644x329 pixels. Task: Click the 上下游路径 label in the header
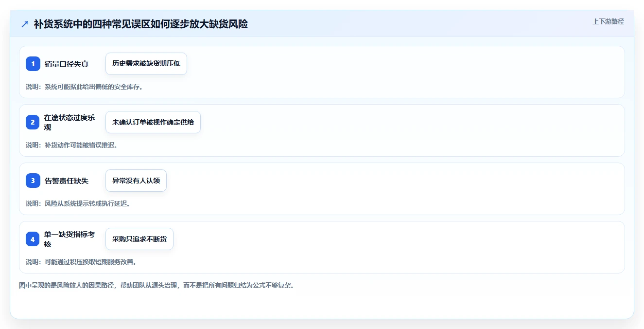point(608,22)
